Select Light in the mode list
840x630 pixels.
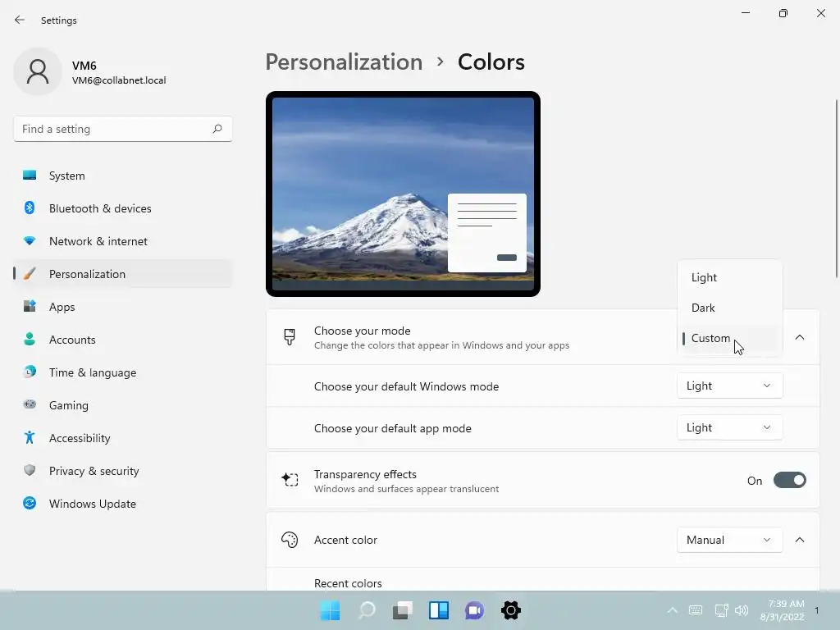[729, 277]
